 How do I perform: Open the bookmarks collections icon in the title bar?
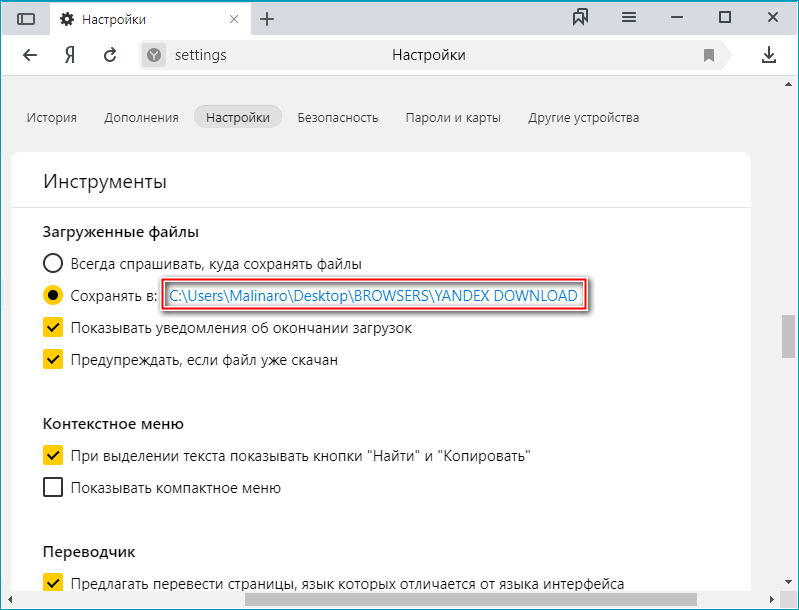point(580,18)
